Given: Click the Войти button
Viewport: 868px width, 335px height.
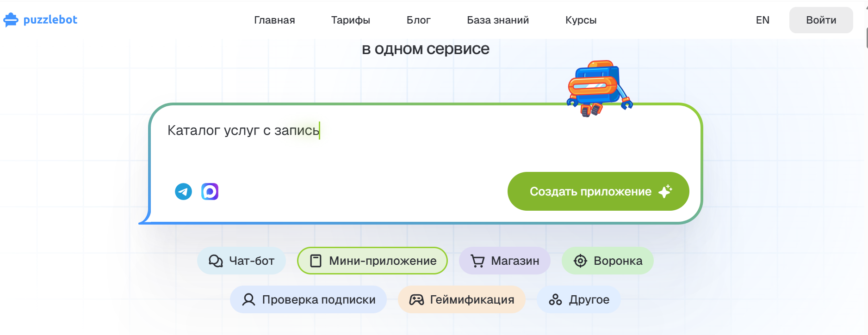Looking at the screenshot, I should (821, 20).
